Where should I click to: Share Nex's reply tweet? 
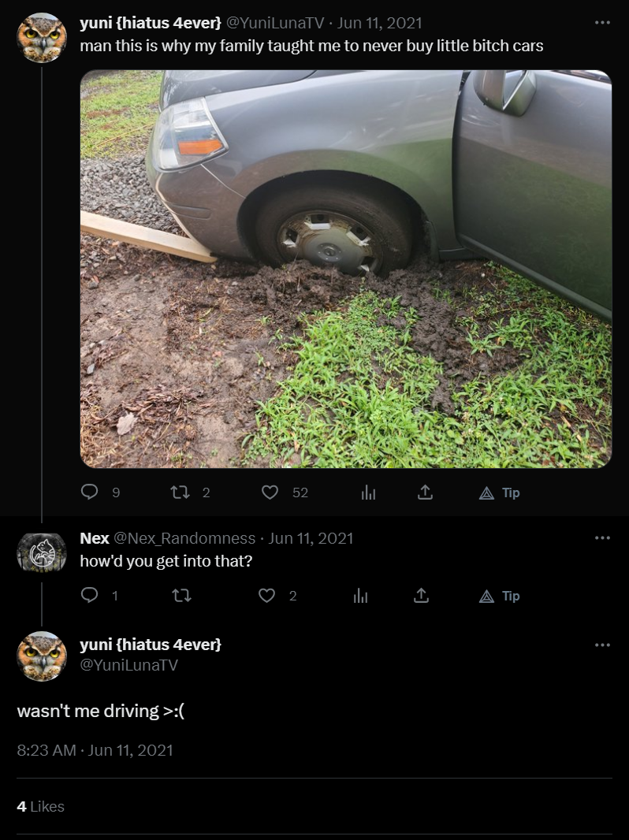click(x=421, y=595)
